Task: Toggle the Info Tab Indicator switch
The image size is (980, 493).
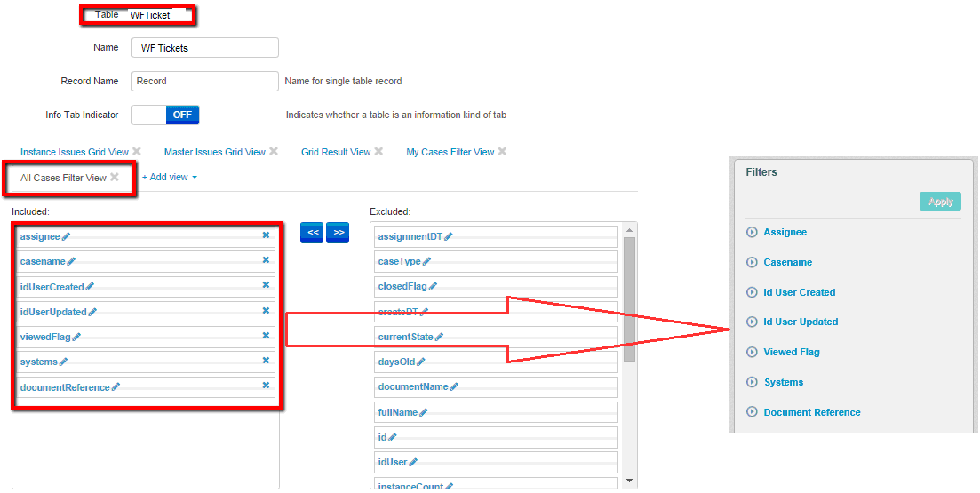Action: tap(165, 115)
